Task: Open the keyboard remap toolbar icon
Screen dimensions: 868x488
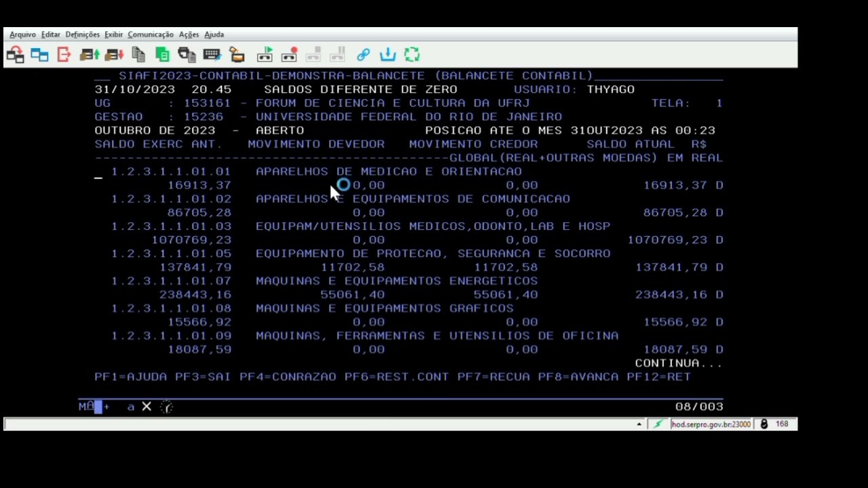Action: 212,55
